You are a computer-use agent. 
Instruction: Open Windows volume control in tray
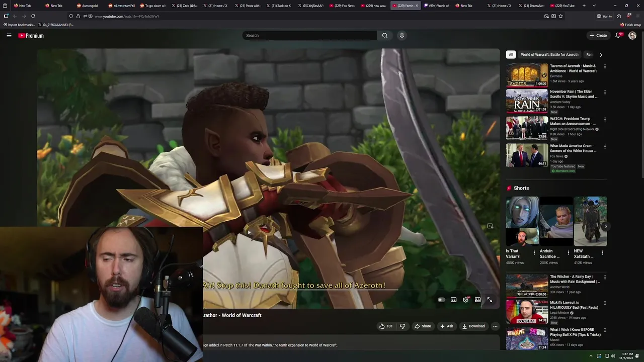(x=613, y=356)
